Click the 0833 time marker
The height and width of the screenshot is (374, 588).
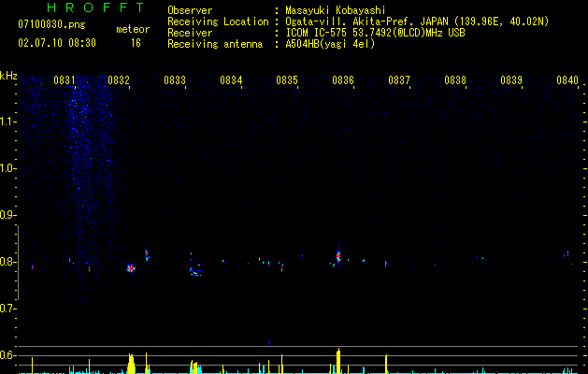(175, 79)
